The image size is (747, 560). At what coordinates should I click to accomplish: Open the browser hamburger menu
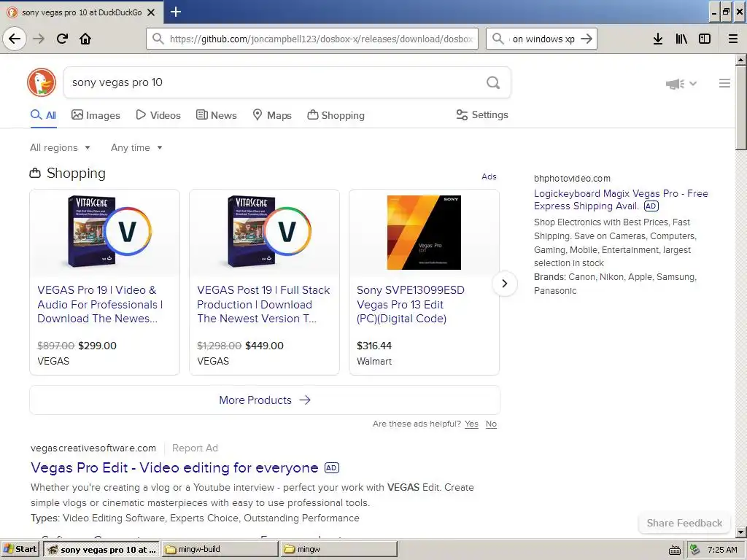[x=733, y=39]
